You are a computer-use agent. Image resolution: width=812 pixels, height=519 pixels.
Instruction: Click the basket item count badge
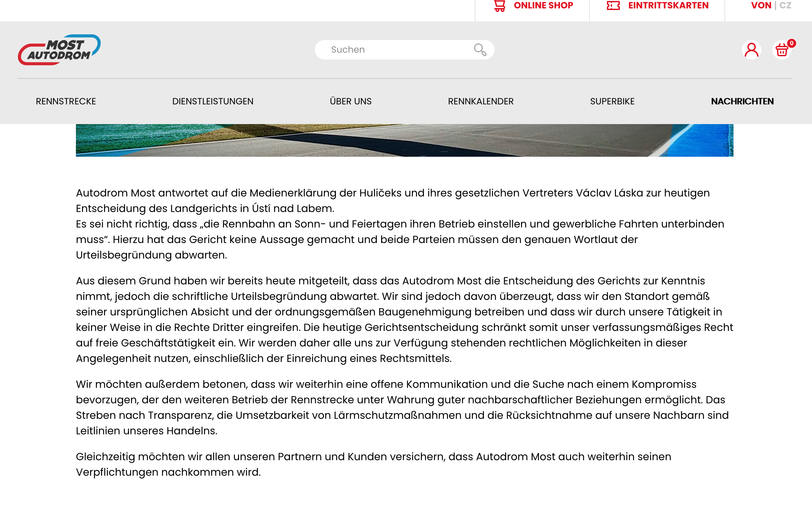(791, 43)
